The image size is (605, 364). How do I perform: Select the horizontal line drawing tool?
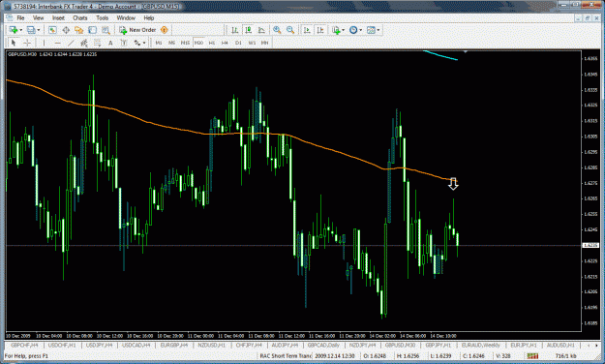click(x=57, y=43)
